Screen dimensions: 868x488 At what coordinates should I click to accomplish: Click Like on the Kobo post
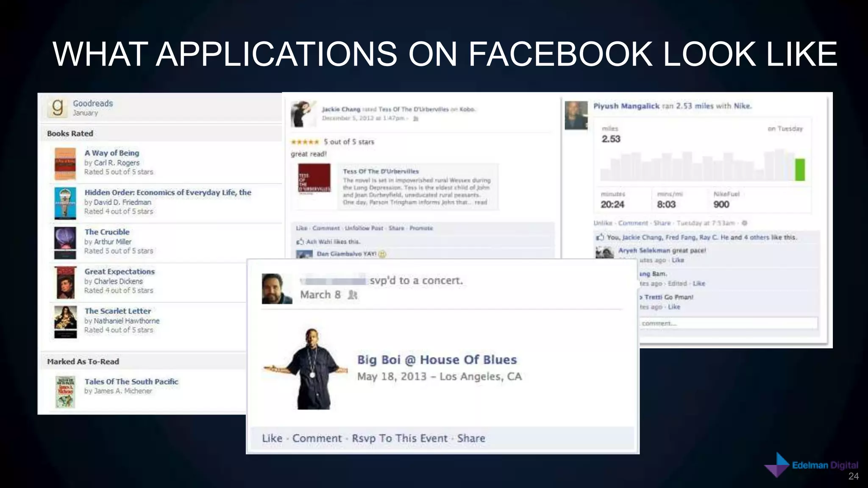pyautogui.click(x=301, y=228)
